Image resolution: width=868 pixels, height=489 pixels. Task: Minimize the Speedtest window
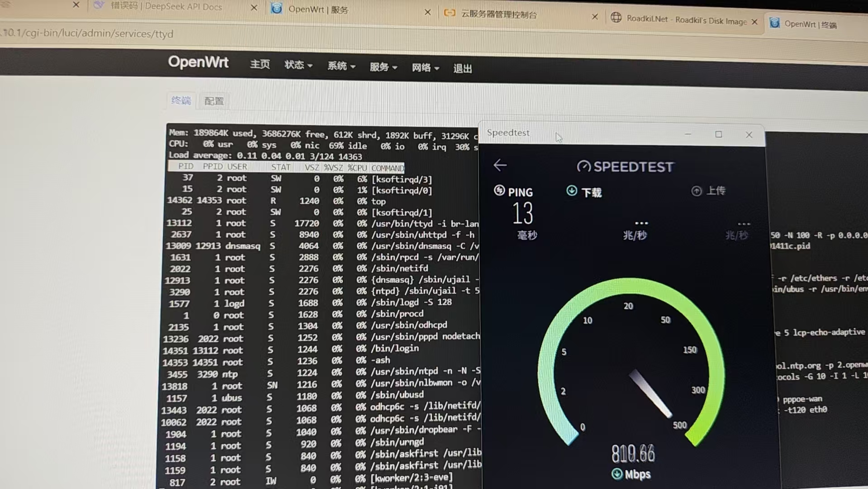click(x=688, y=134)
